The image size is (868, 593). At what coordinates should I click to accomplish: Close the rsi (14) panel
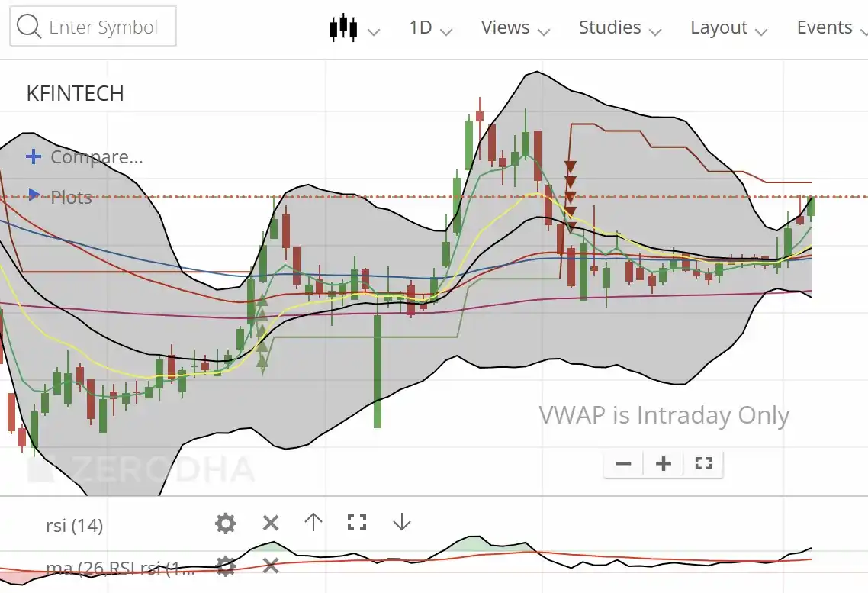pos(271,523)
